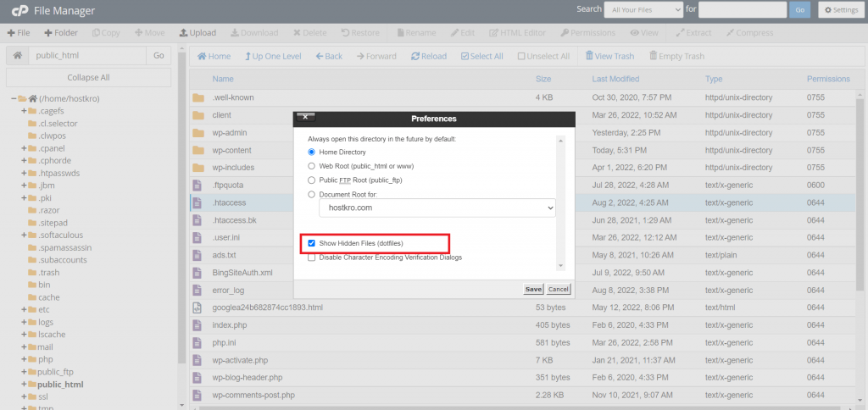Expand the public_ftp tree folder
The image size is (868, 410).
pos(24,372)
